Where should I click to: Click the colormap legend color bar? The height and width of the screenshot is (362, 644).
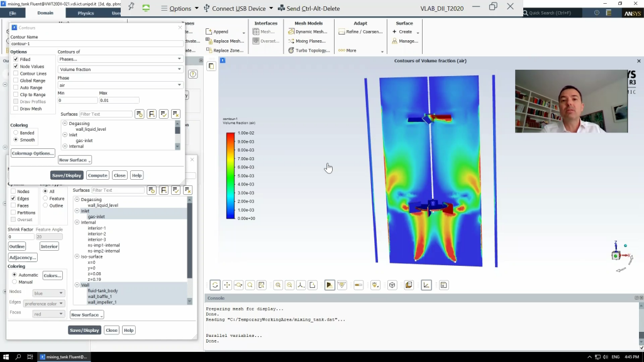tap(230, 176)
